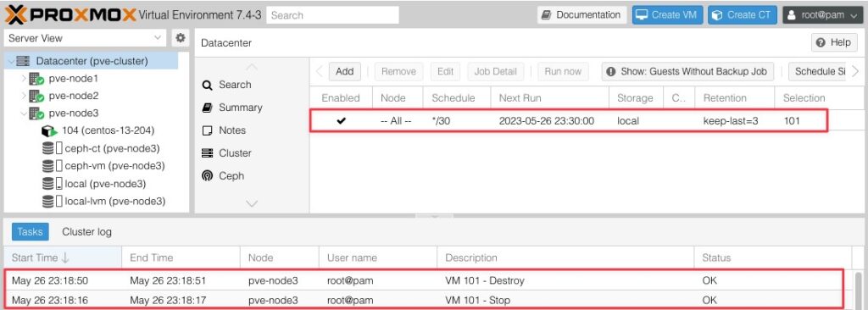868x310 pixels.
Task: Click the Edit button
Action: tap(445, 71)
